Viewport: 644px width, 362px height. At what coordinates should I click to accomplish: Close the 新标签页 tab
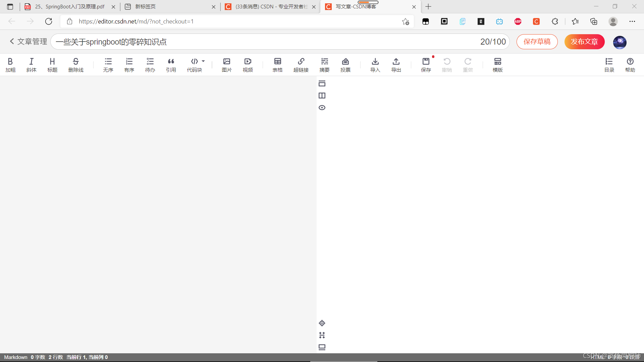click(214, 7)
